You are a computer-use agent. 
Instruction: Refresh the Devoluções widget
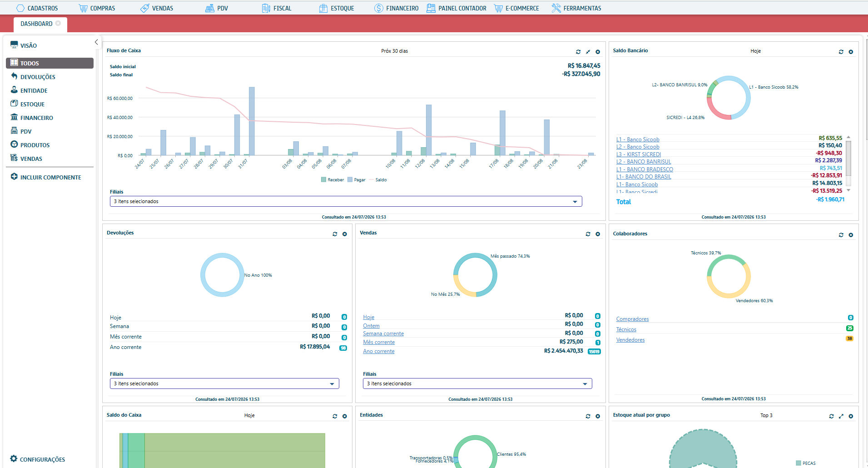[x=335, y=234]
